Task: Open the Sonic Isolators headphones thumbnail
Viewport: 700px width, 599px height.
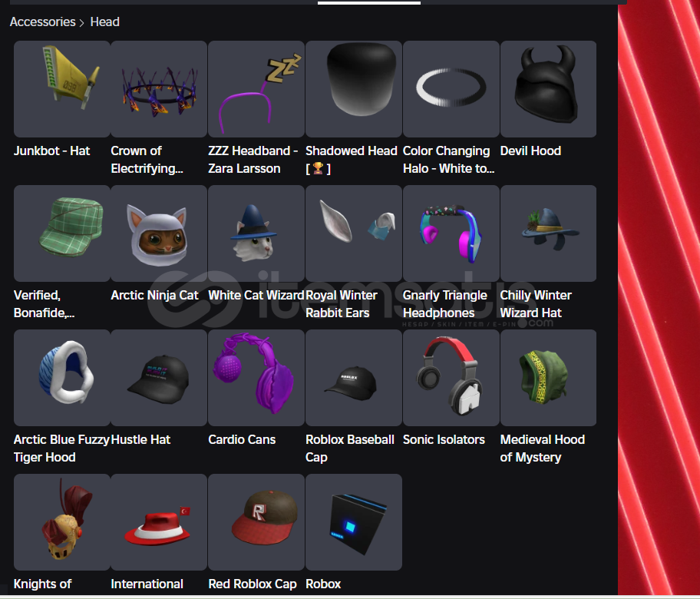Action: [x=451, y=377]
